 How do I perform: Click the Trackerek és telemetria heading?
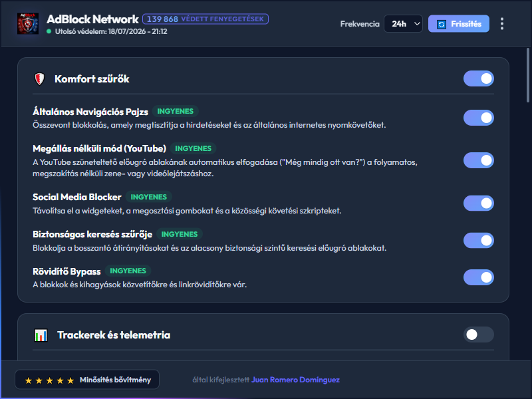[x=114, y=335]
